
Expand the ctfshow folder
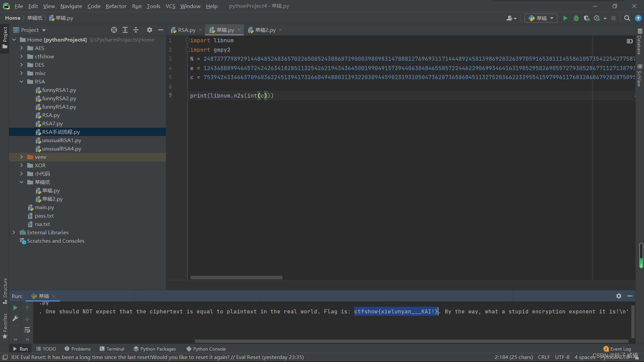tap(21, 56)
